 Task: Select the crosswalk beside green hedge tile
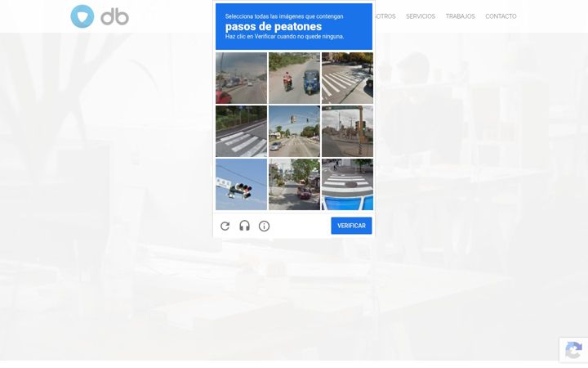(241, 131)
